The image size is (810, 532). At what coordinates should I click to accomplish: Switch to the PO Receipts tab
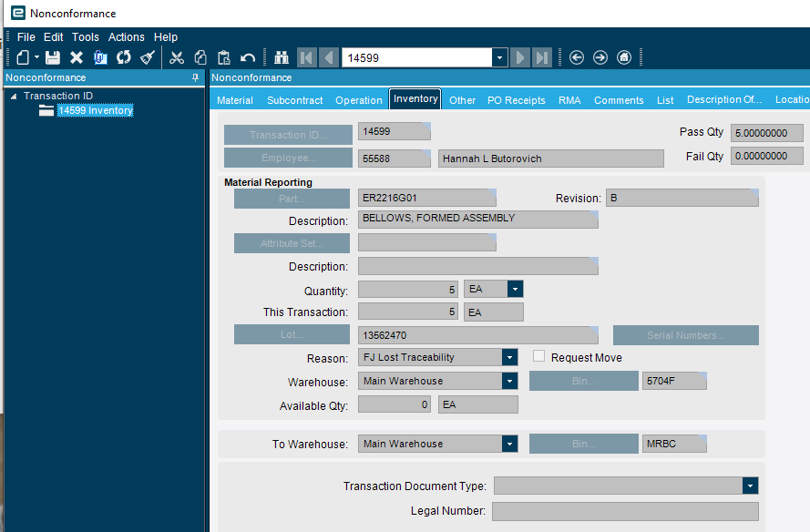pos(517,100)
